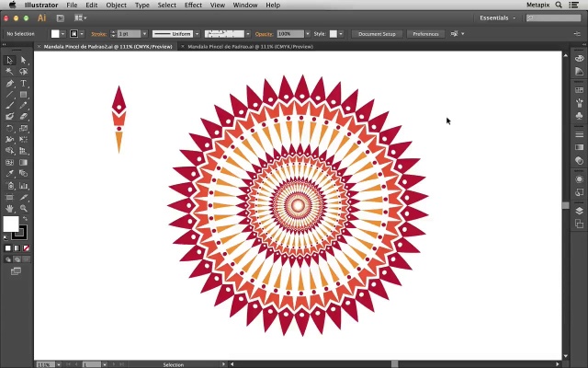Screen dimensions: 588x368
Task: Select the Lasso tool
Action: (x=23, y=72)
